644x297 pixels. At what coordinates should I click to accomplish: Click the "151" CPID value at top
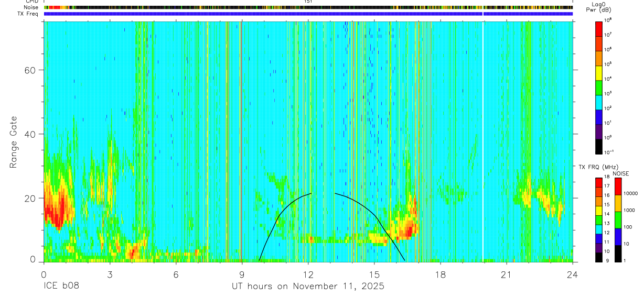pos(308,2)
